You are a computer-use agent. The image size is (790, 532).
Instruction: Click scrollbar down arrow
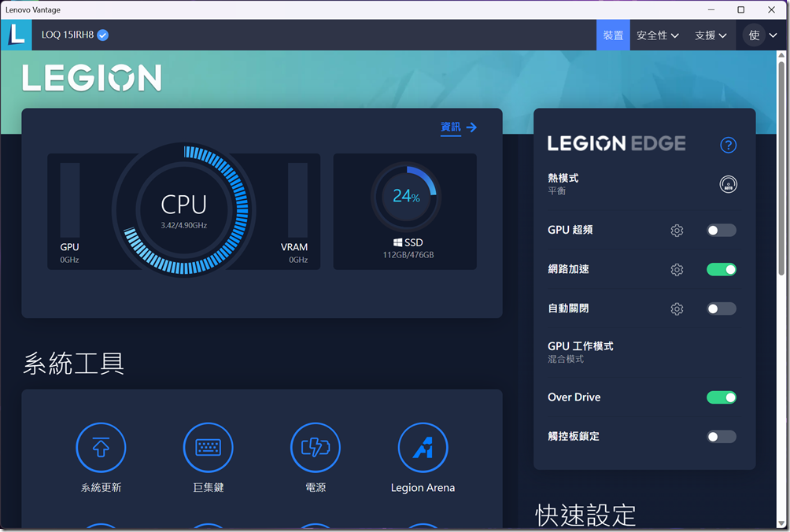[781, 523]
